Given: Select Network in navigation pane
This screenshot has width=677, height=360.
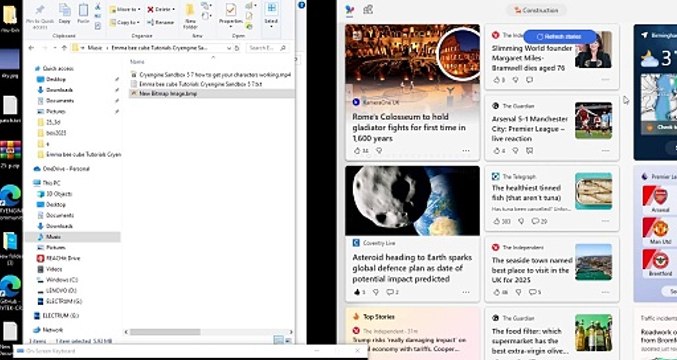Looking at the screenshot, I should [52, 330].
